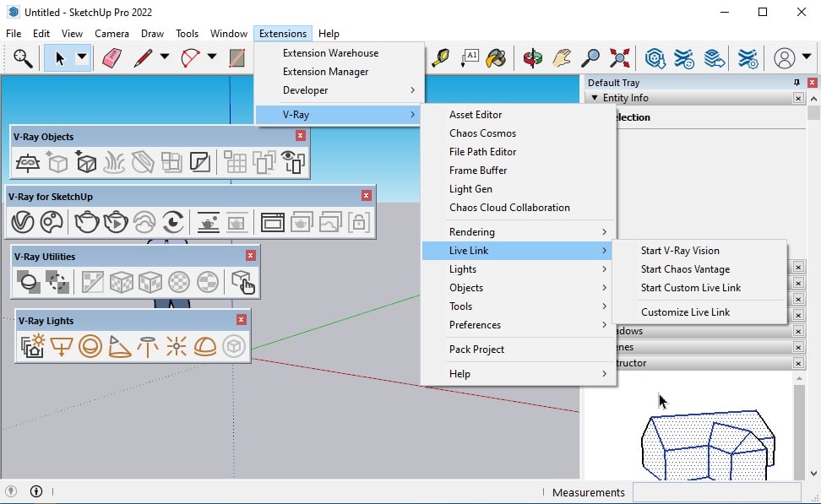Open 3D Warehouse from toolbar
This screenshot has width=821, height=504.
655,57
